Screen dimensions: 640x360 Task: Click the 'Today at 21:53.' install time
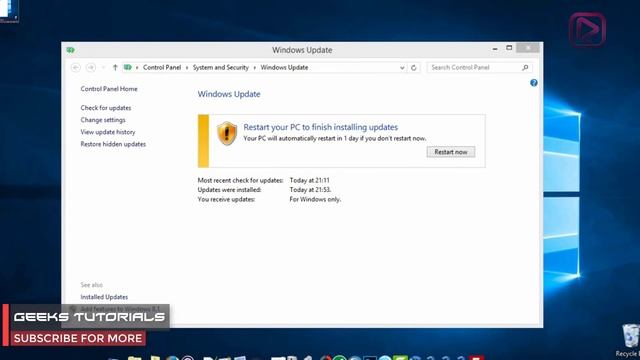tap(310, 190)
